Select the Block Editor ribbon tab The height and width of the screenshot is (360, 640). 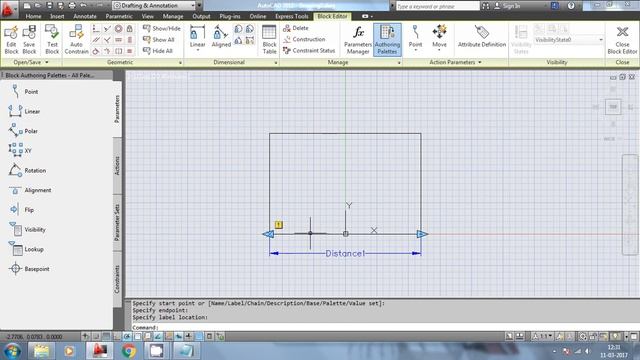coord(332,16)
